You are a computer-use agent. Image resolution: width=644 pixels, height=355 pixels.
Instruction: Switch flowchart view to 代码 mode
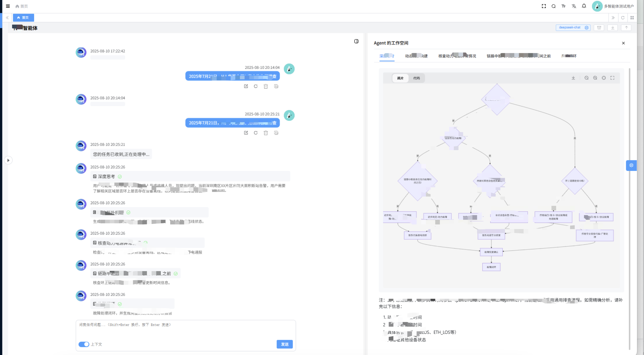(416, 78)
